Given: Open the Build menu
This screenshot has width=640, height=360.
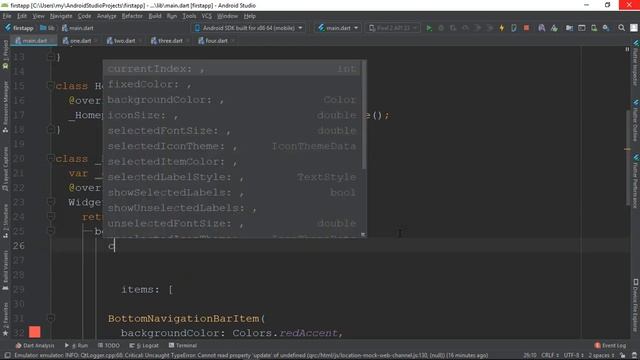Looking at the screenshot, I should [155, 16].
